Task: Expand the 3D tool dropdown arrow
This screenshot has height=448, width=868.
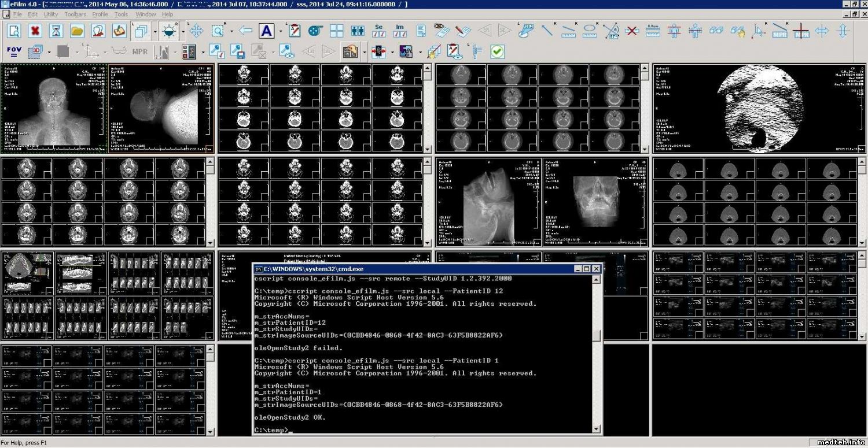Action: click(x=49, y=53)
